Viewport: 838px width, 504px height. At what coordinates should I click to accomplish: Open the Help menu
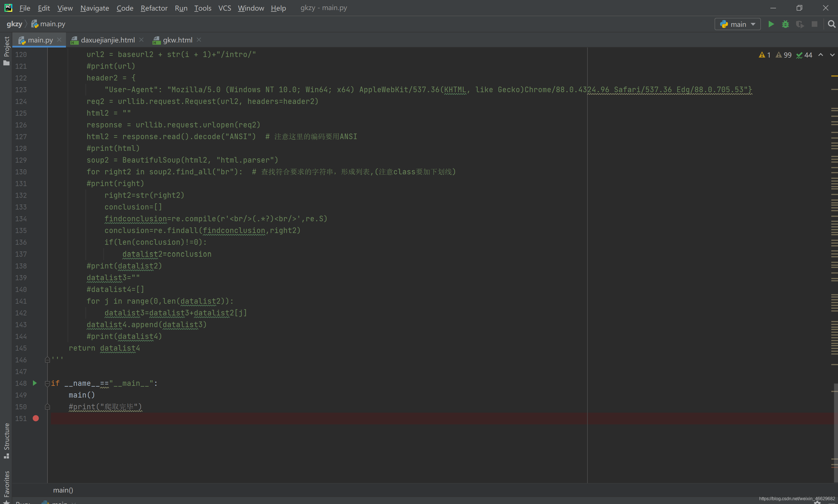coord(278,8)
